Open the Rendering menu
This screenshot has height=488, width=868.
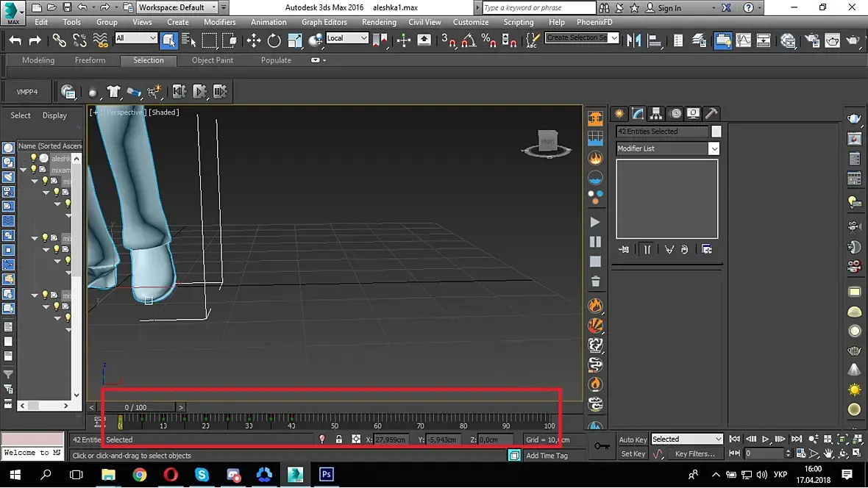click(x=379, y=22)
